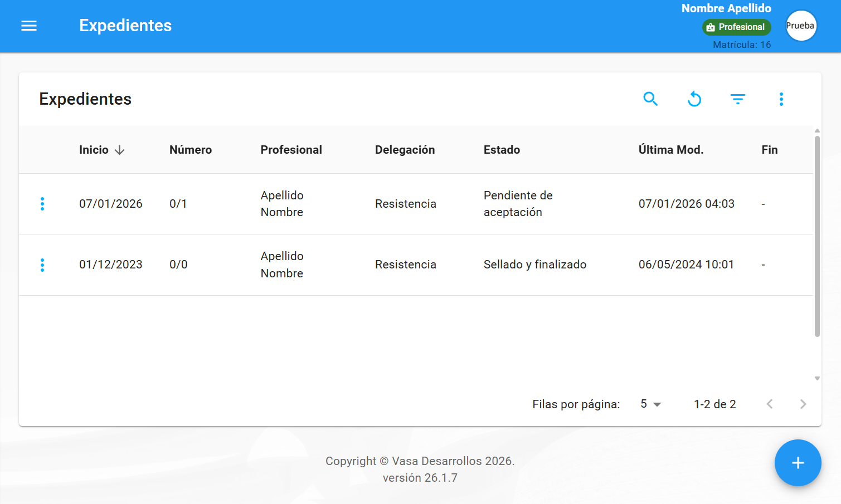Image resolution: width=841 pixels, height=504 pixels.
Task: Click the green Profesional badge
Action: 736,26
